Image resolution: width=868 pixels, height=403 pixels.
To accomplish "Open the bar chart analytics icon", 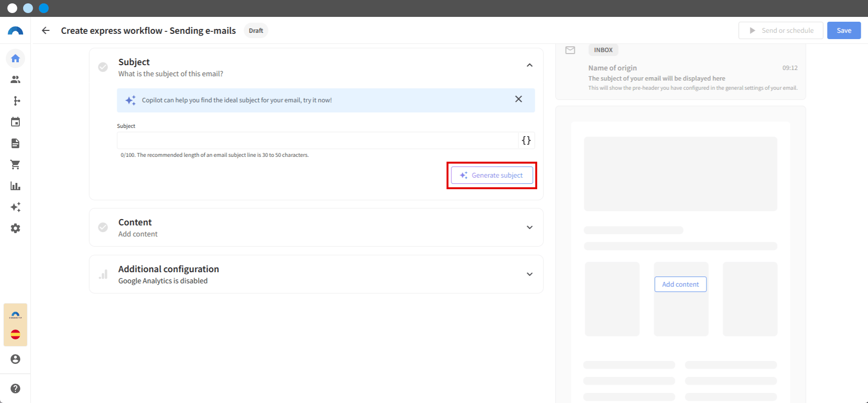I will 15,186.
